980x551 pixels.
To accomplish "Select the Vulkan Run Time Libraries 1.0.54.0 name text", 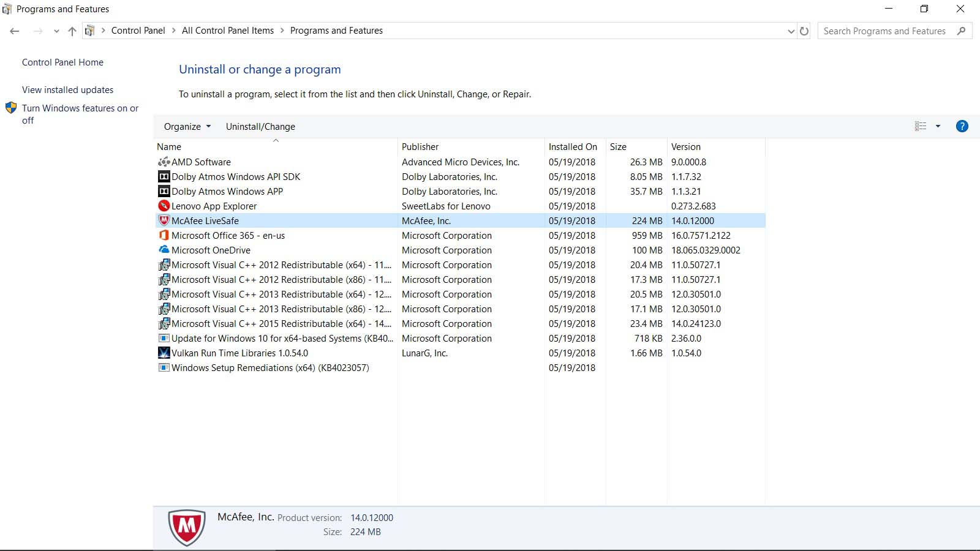I will coord(239,353).
